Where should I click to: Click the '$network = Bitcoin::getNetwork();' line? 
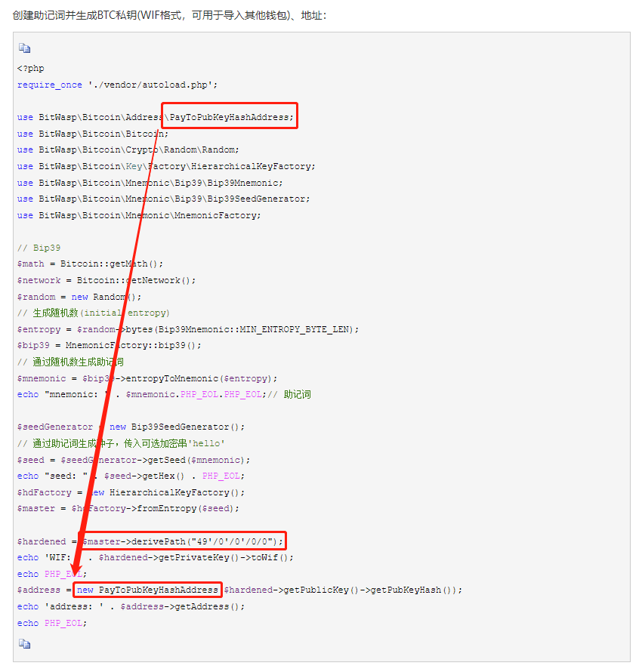coord(106,281)
